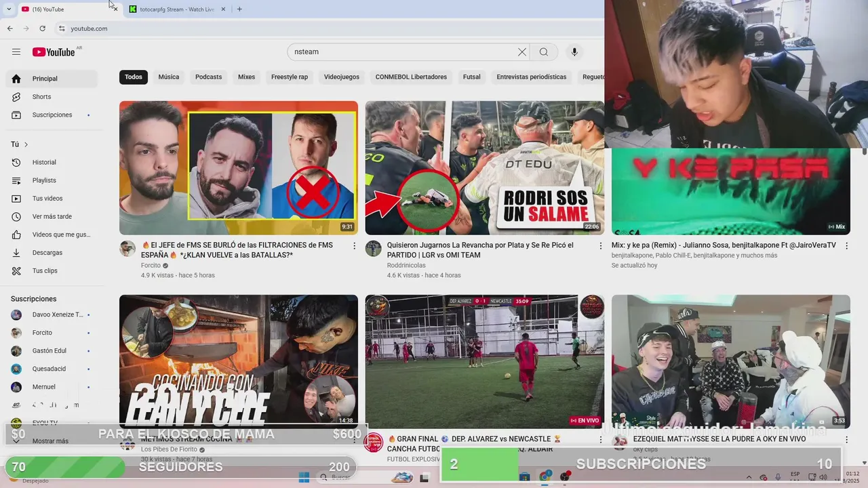
Task: Play the 'RODRI SOS UN SALAME' thumbnail
Action: [x=484, y=168]
